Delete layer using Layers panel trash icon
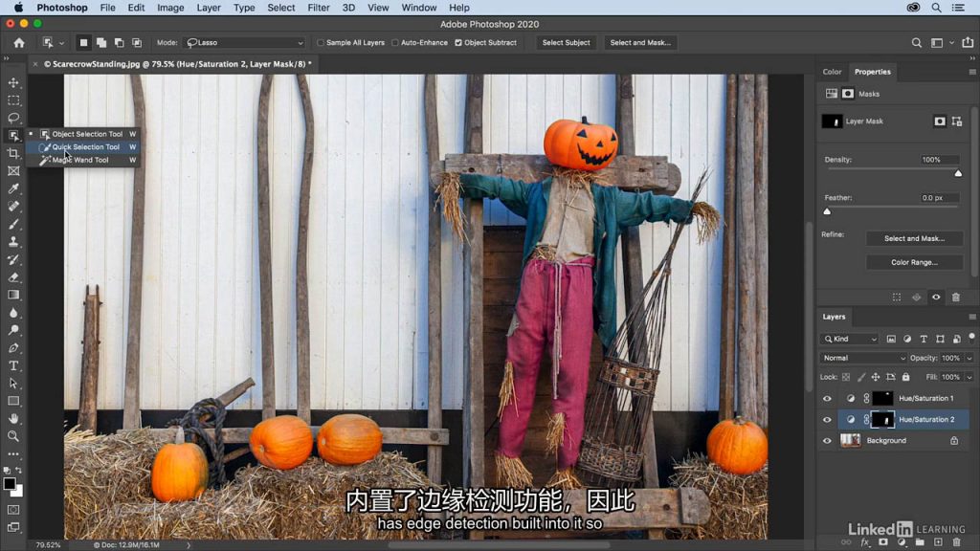Image resolution: width=980 pixels, height=551 pixels. 956,542
